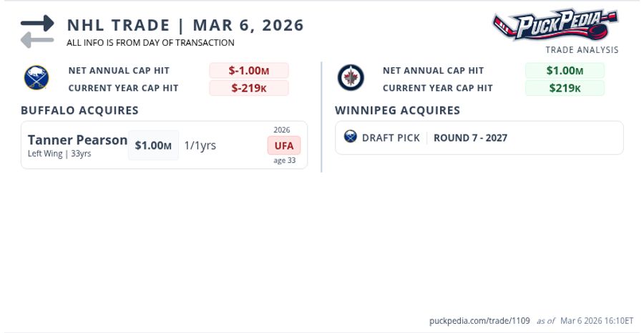Click Buffalo net annual cap hit $-1.00M
644x333 pixels.
(249, 70)
